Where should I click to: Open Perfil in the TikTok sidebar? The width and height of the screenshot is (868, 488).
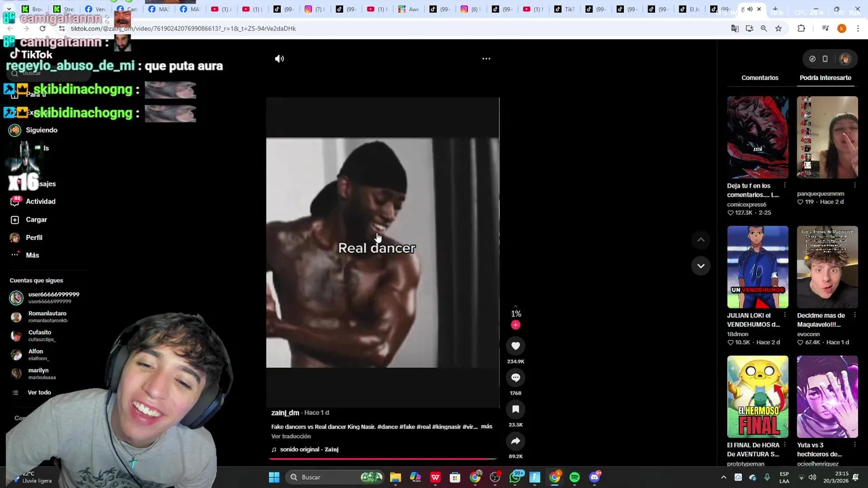click(26, 238)
